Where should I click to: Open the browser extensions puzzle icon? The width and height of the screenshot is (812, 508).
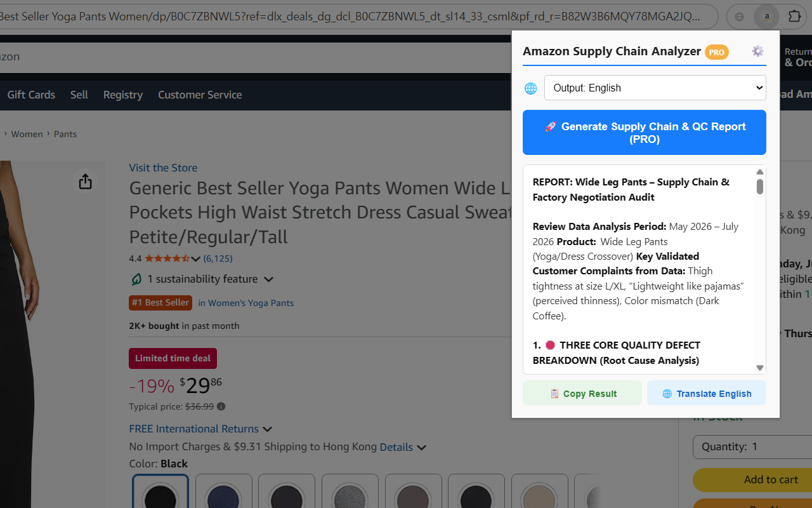click(794, 17)
